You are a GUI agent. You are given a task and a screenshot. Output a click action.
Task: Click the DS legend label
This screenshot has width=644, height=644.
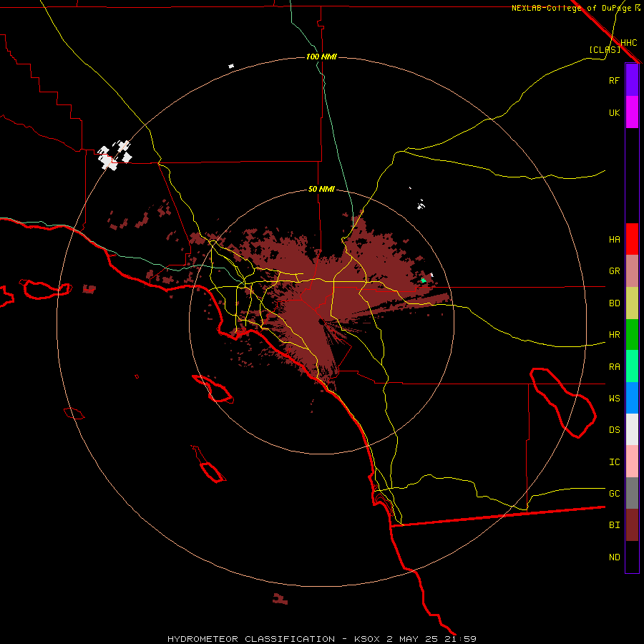click(614, 429)
